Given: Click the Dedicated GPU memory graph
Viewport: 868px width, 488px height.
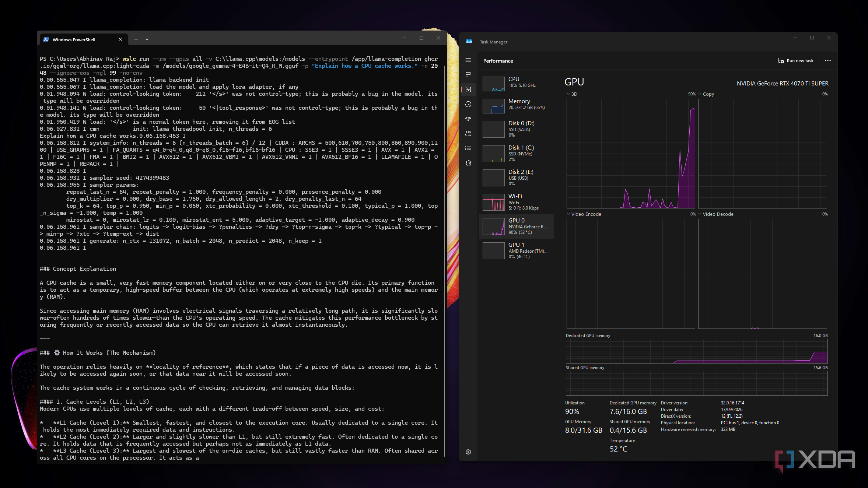Looking at the screenshot, I should (697, 351).
